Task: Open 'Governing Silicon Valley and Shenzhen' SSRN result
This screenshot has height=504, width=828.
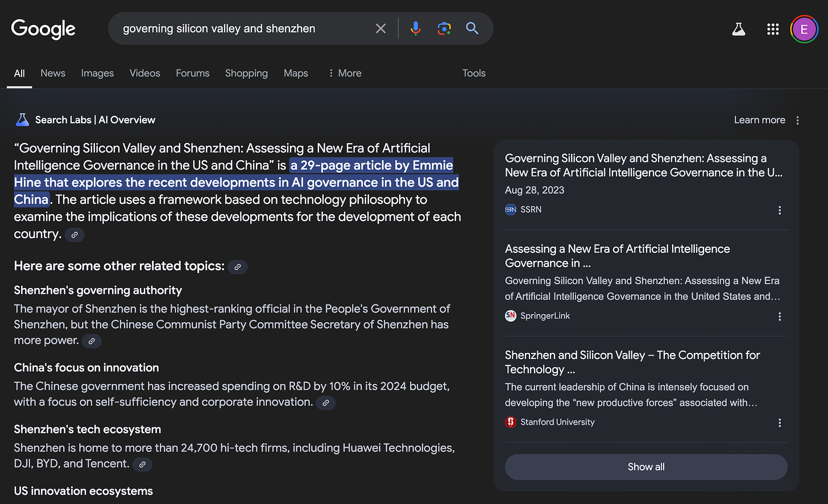Action: [x=644, y=165]
